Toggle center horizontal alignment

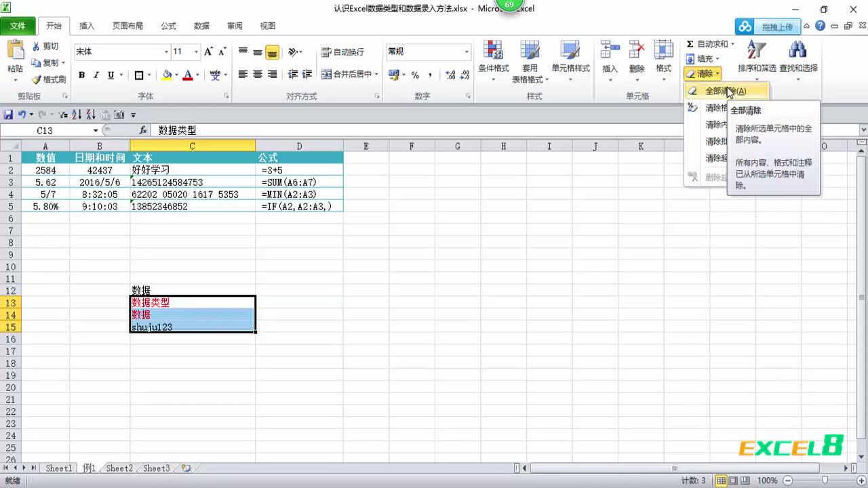pyautogui.click(x=258, y=75)
